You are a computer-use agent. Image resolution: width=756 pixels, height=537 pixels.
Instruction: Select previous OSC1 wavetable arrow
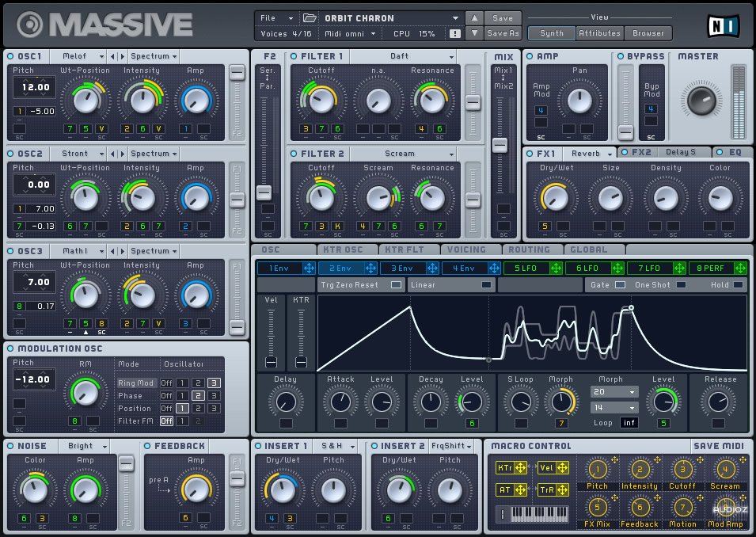pyautogui.click(x=113, y=56)
